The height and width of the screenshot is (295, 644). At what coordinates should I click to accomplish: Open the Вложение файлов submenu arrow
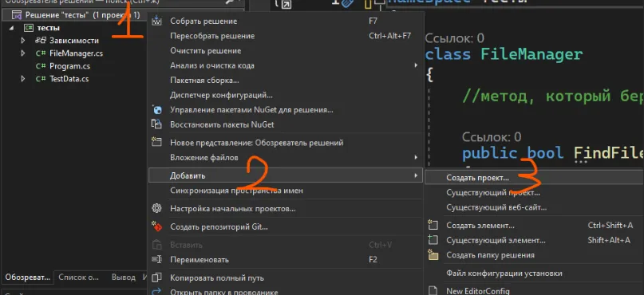(416, 157)
